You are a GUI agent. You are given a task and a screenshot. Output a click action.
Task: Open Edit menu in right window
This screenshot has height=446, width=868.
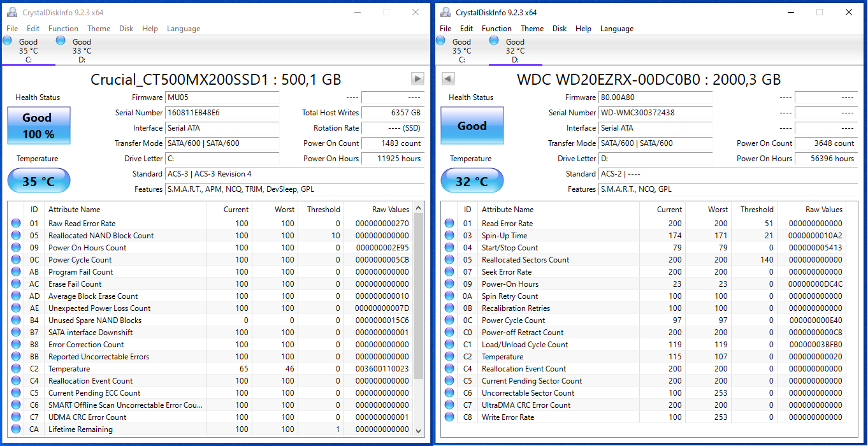[467, 29]
